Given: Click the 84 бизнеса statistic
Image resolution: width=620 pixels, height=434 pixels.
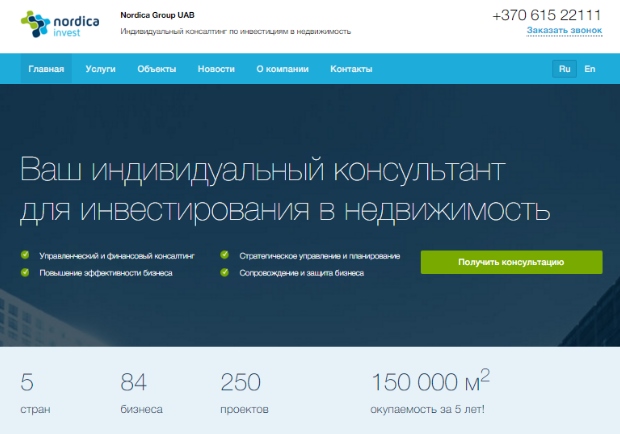Looking at the screenshot, I should tap(141, 393).
